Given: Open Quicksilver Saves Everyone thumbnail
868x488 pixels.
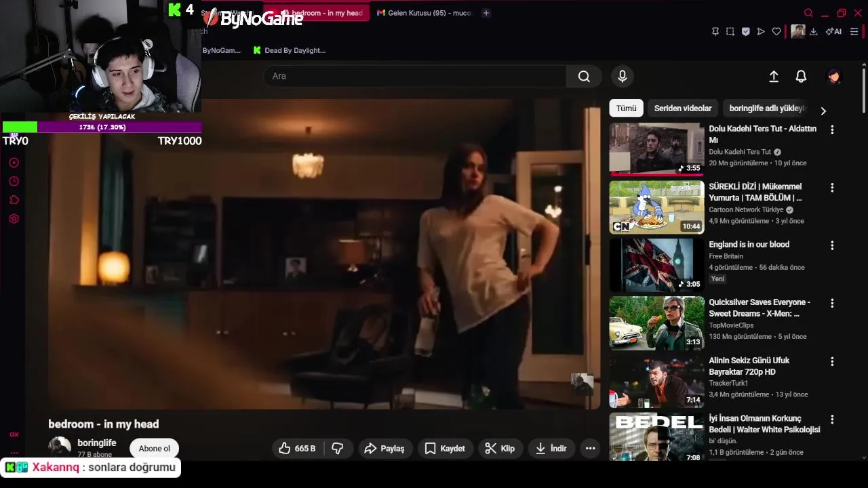Looking at the screenshot, I should (656, 323).
